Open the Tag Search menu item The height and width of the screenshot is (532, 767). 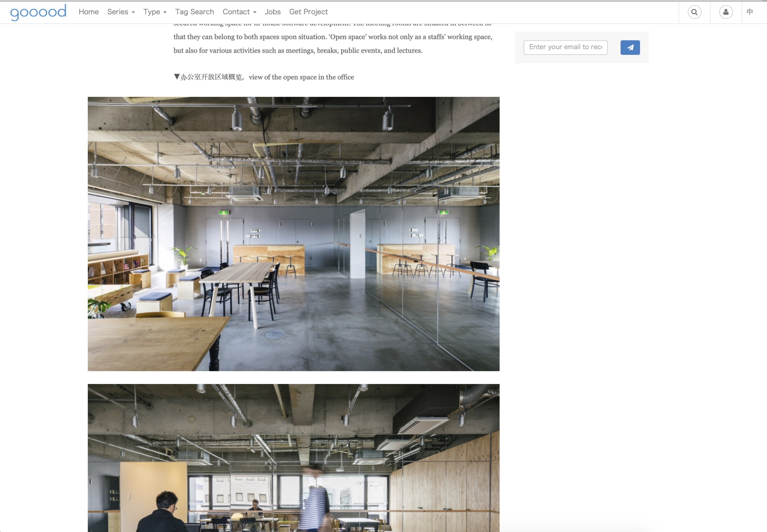tap(195, 12)
